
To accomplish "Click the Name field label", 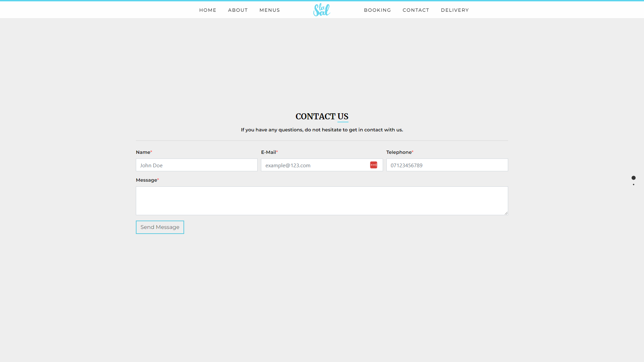I will coord(144,152).
